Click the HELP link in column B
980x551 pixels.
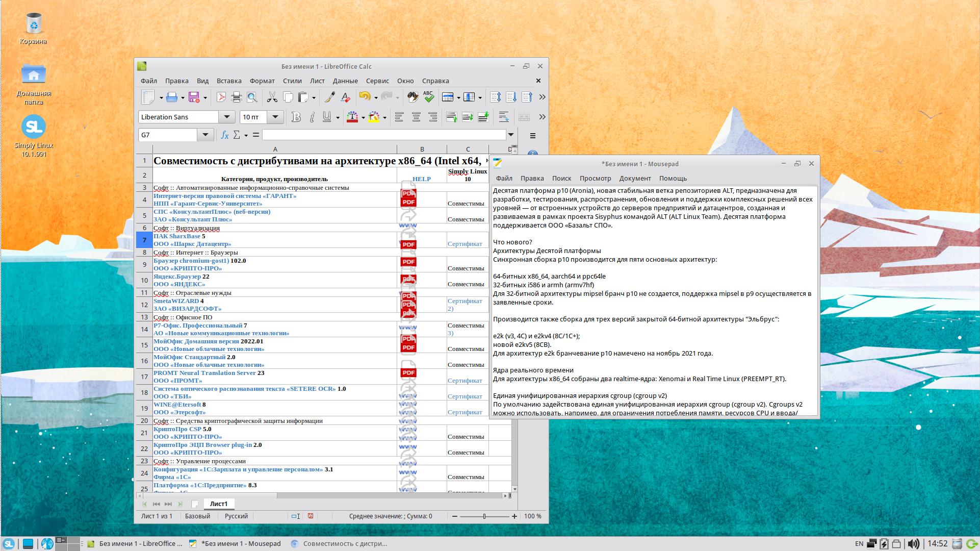click(x=421, y=179)
